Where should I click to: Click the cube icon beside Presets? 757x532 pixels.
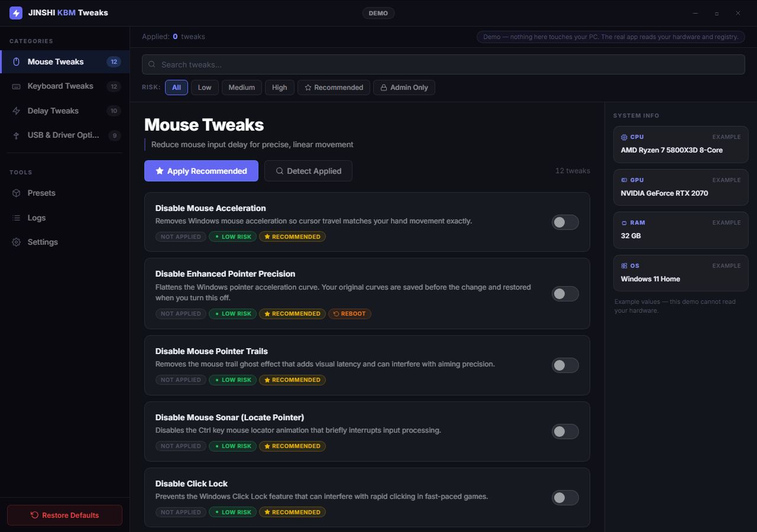[x=16, y=193]
